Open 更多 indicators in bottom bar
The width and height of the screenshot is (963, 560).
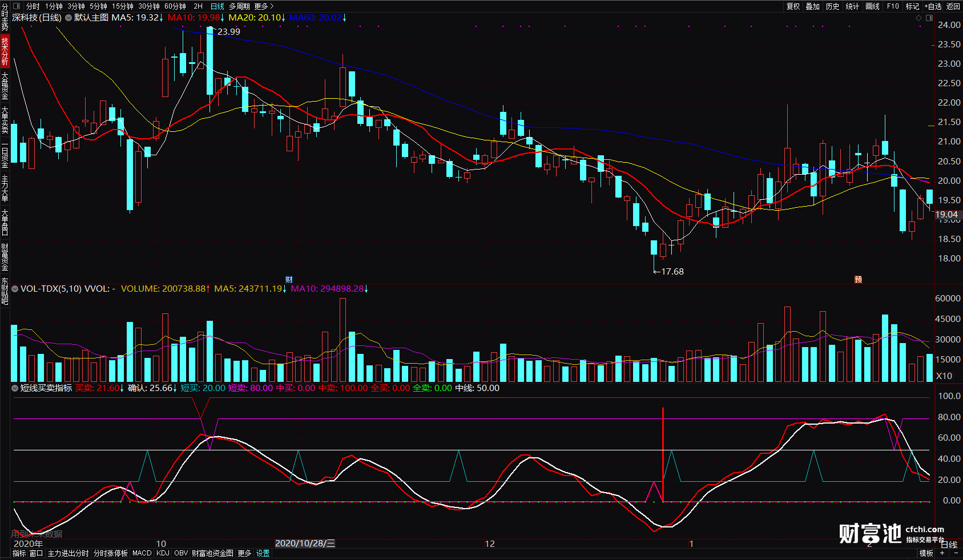pyautogui.click(x=244, y=553)
